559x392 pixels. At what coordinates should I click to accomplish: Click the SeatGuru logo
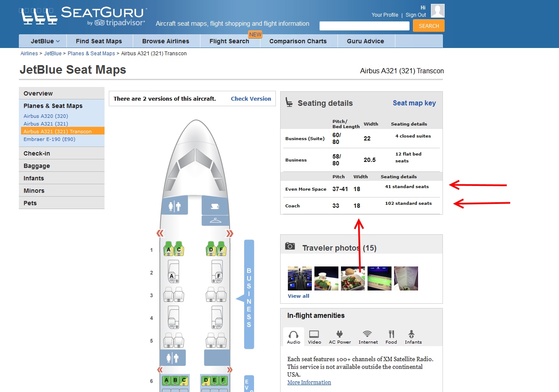[x=84, y=16]
